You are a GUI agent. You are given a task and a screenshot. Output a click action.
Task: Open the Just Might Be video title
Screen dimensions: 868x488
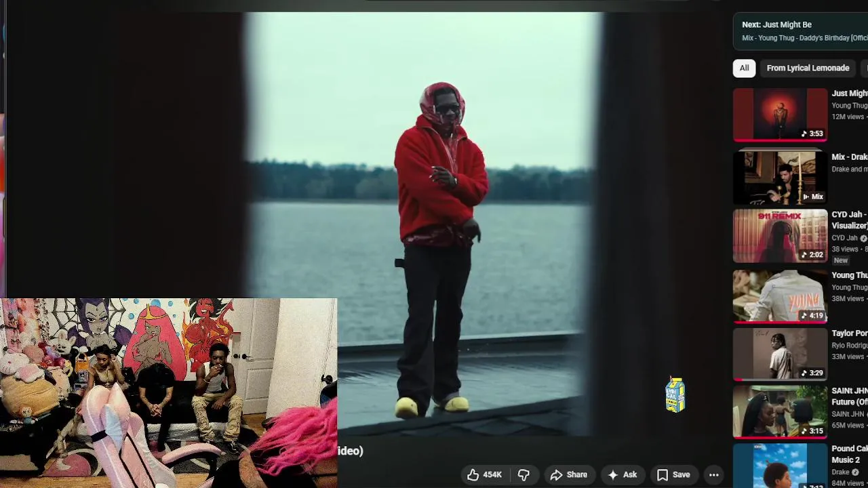coord(850,94)
